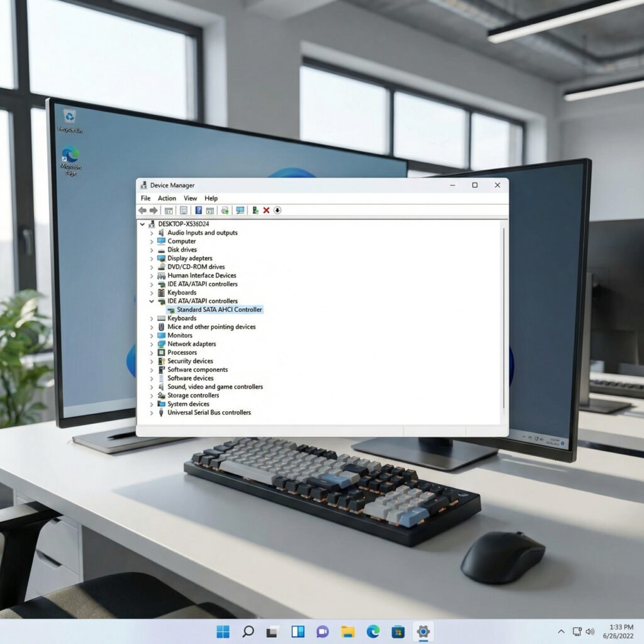Expand Universal Serial Bus controllers
The image size is (644, 644).
click(x=152, y=413)
